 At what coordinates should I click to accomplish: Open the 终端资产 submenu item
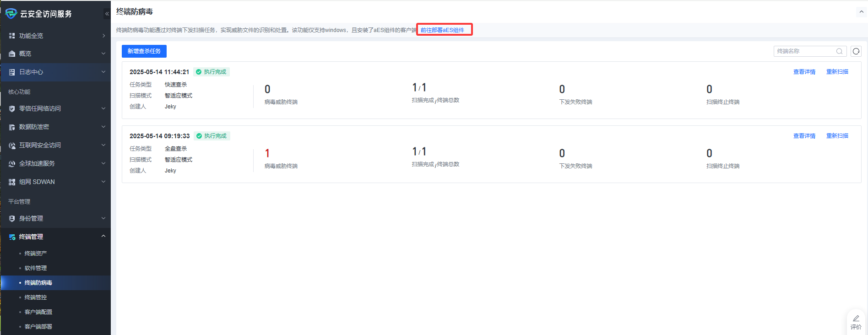click(x=36, y=254)
